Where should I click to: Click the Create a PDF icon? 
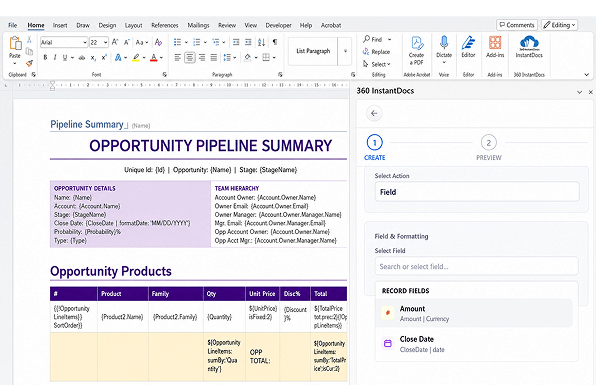click(417, 50)
